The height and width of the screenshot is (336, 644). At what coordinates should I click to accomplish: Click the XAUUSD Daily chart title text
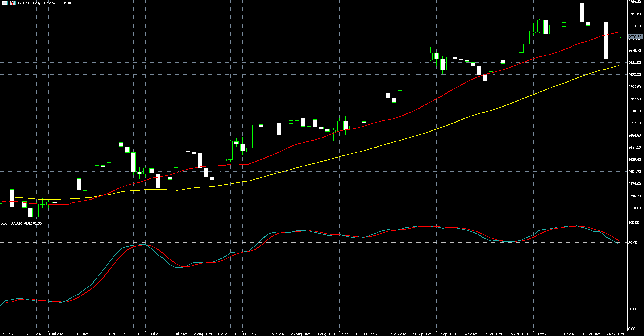coord(44,3)
